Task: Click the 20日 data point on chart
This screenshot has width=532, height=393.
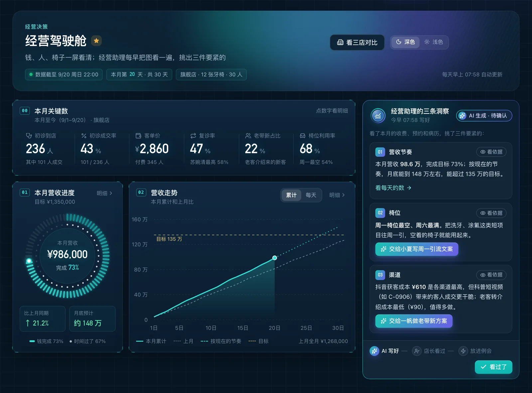Action: [275, 258]
